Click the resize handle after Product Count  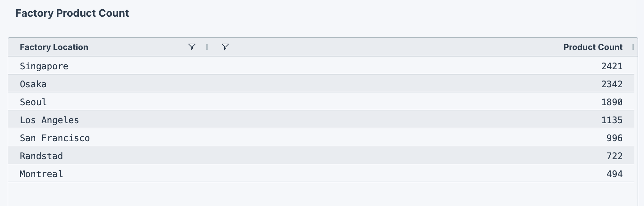click(633, 47)
